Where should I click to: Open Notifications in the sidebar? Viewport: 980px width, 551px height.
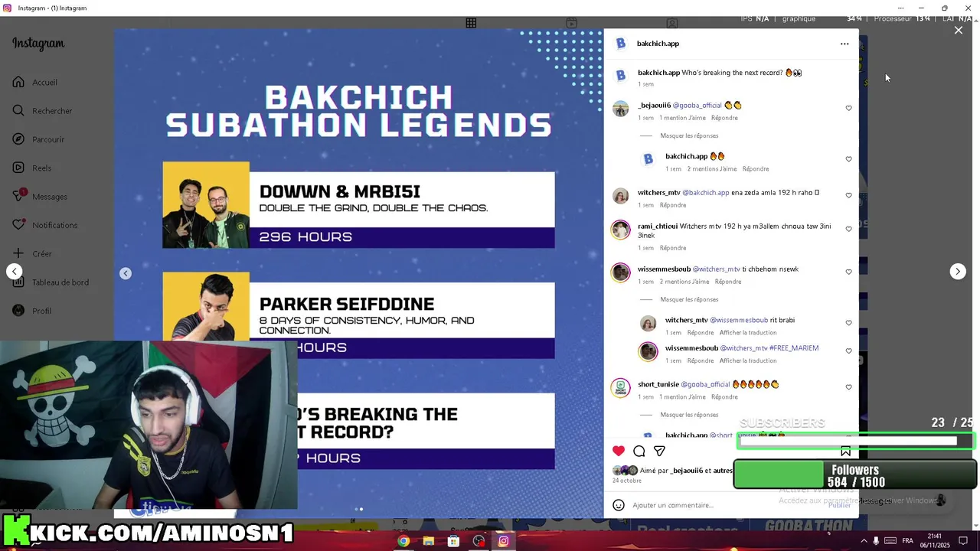tap(45, 225)
